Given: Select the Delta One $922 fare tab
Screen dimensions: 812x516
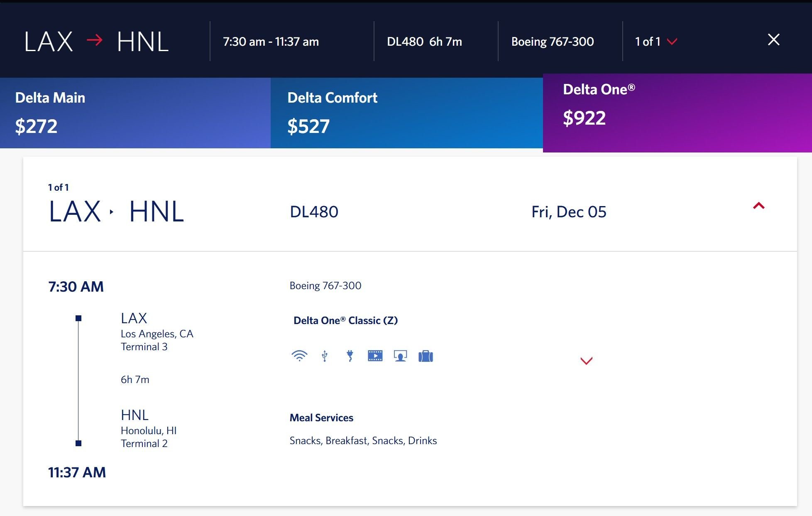Looking at the screenshot, I should click(677, 113).
